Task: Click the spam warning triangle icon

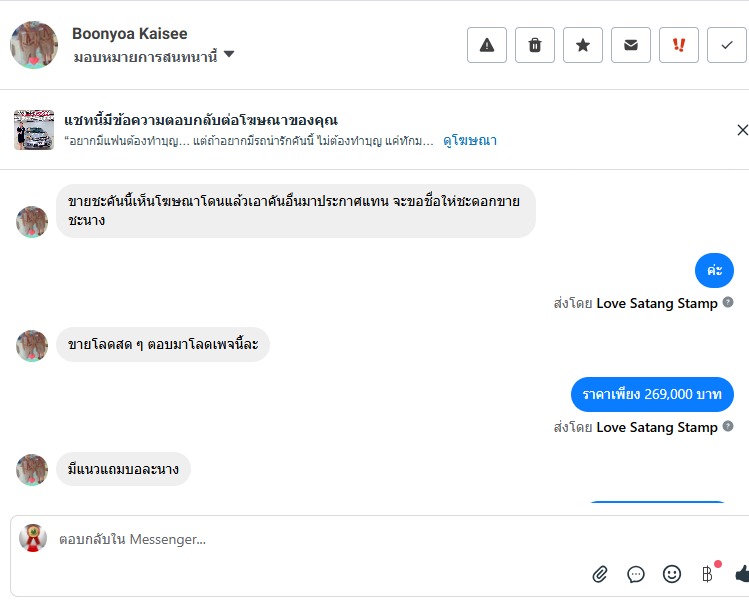Action: (487, 45)
